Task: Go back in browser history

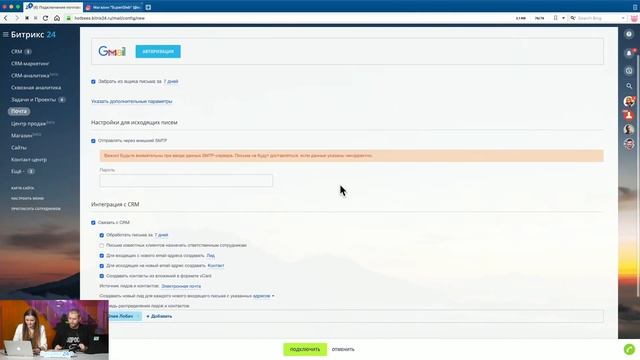Action: pos(6,18)
